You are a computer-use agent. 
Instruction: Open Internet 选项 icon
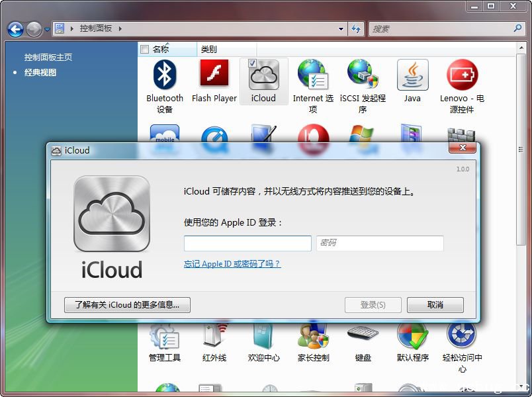click(313, 86)
